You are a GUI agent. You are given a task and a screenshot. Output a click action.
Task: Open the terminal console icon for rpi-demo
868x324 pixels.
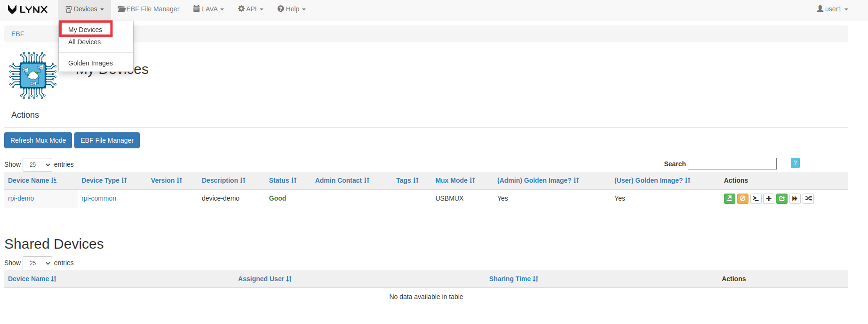pyautogui.click(x=756, y=199)
